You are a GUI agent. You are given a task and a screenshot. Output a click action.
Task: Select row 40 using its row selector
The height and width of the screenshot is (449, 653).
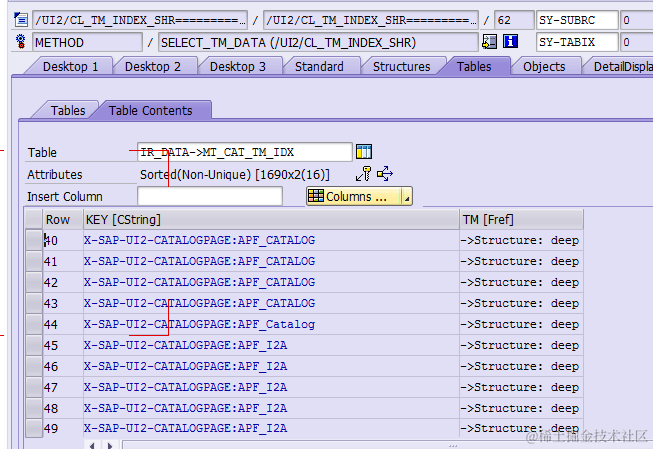coord(34,240)
